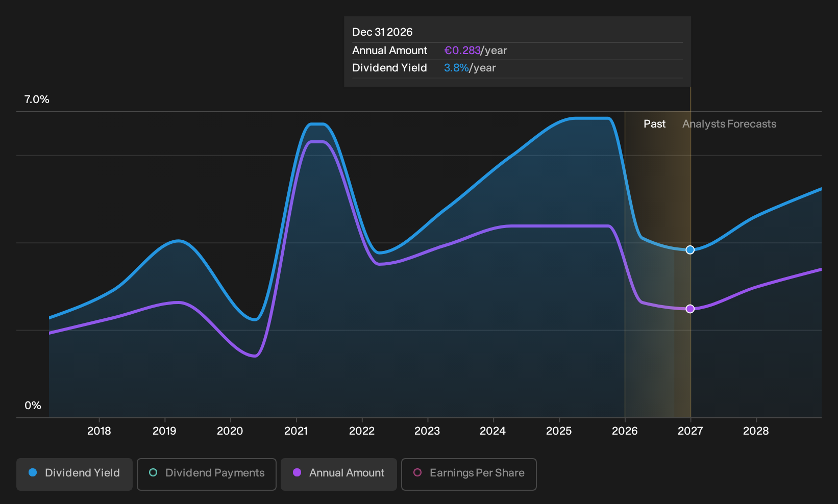Click the 2024 x-axis label

493,431
